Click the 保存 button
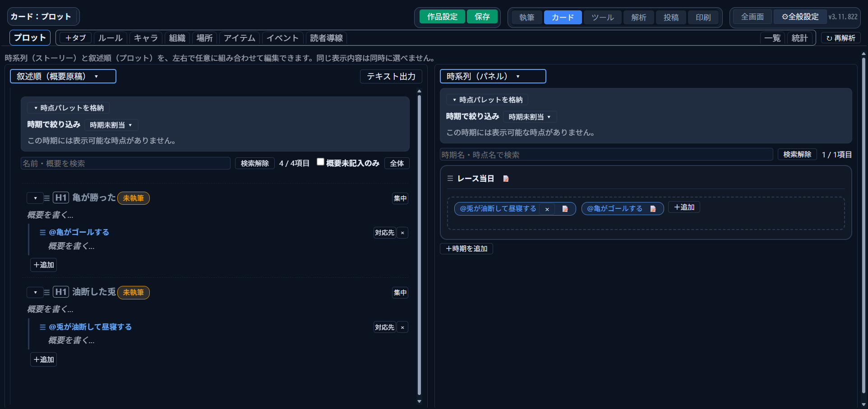The image size is (868, 409). [x=482, y=17]
